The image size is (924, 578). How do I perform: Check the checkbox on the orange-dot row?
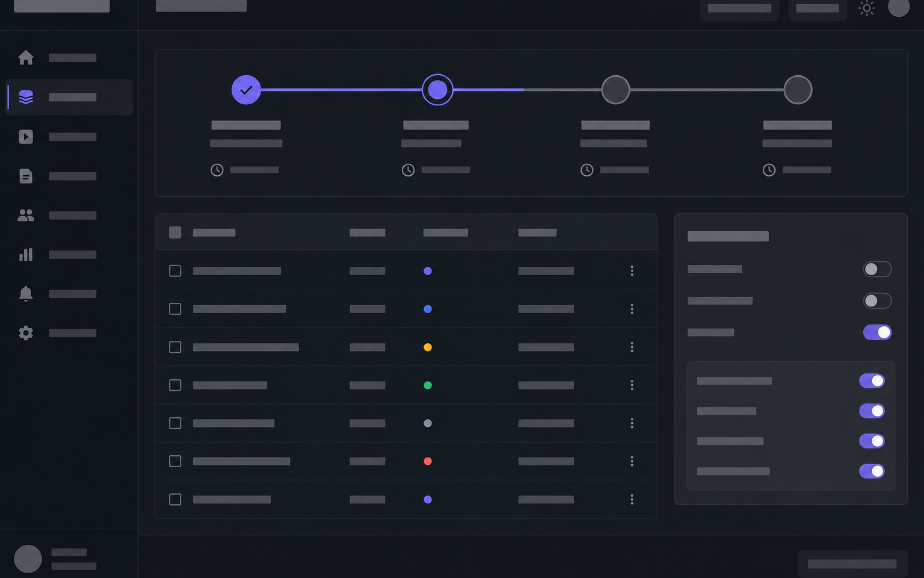tap(175, 347)
